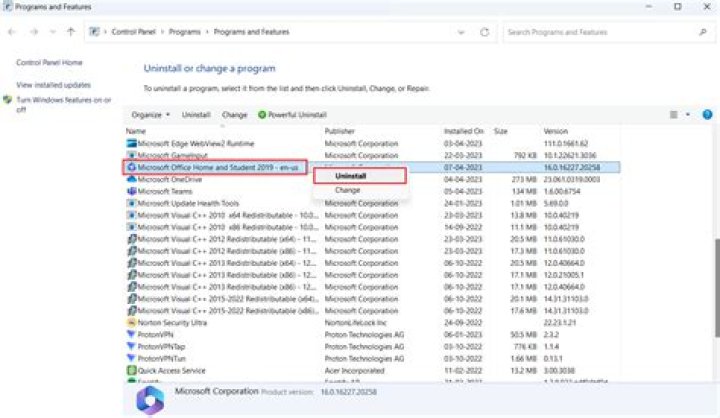720x418 pixels.
Task: Refresh the Programs and Features list
Action: point(484,32)
